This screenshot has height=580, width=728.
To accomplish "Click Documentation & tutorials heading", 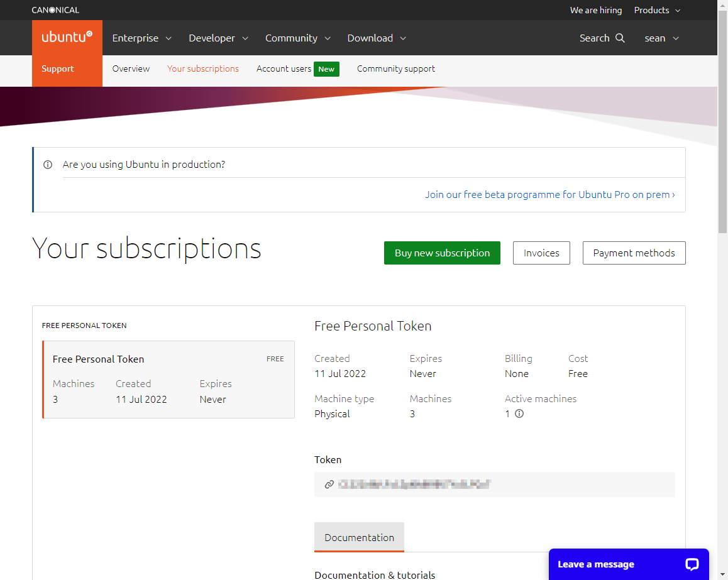I will pos(375,575).
